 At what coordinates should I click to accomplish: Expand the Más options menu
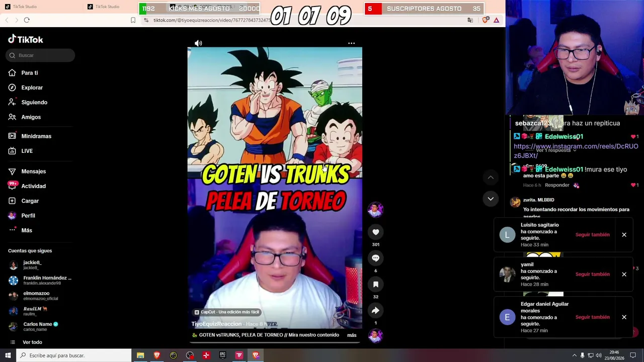tap(26, 230)
